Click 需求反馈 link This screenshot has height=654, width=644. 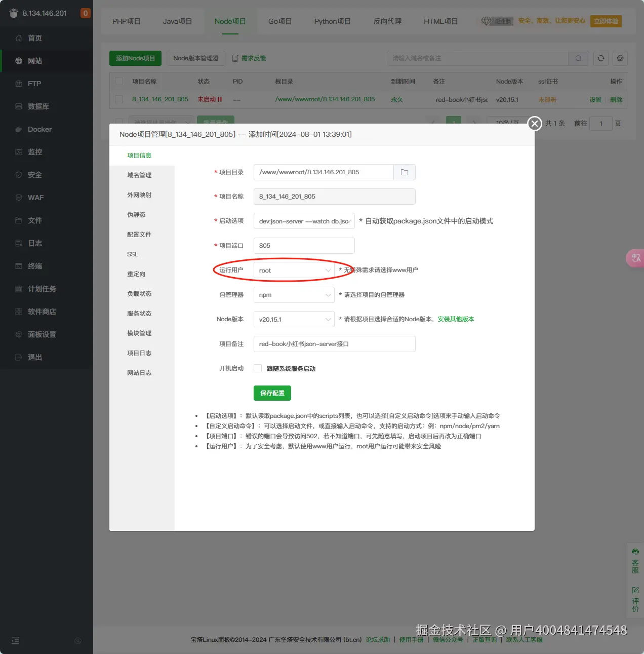pos(249,58)
